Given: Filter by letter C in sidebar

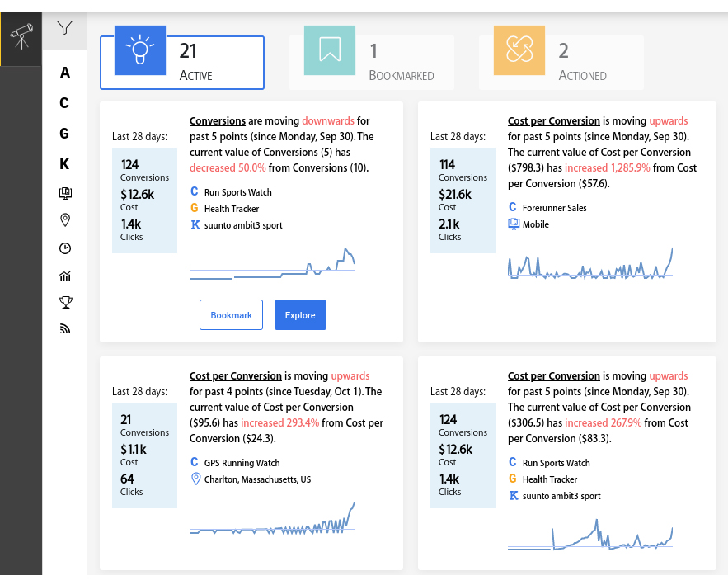Looking at the screenshot, I should pyautogui.click(x=64, y=102).
